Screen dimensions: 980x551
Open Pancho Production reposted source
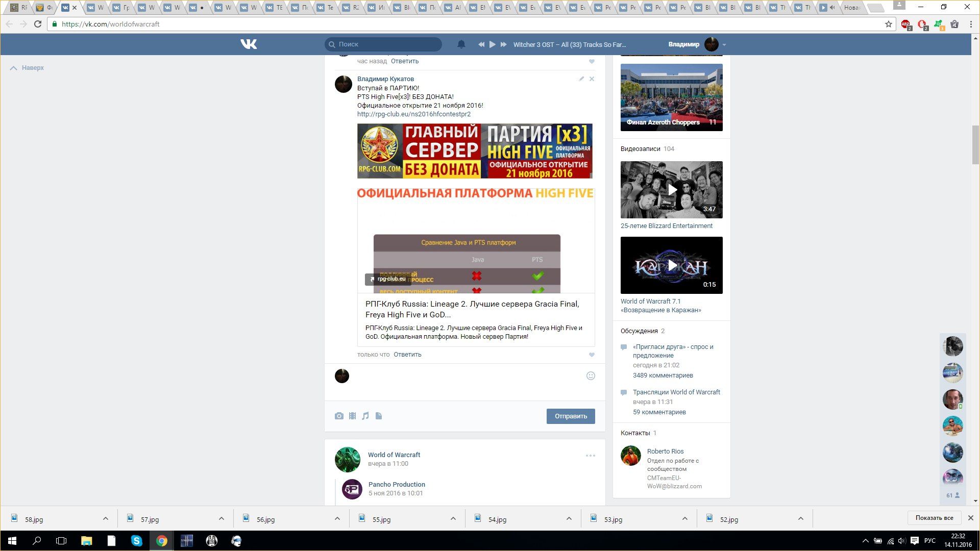pos(397,485)
